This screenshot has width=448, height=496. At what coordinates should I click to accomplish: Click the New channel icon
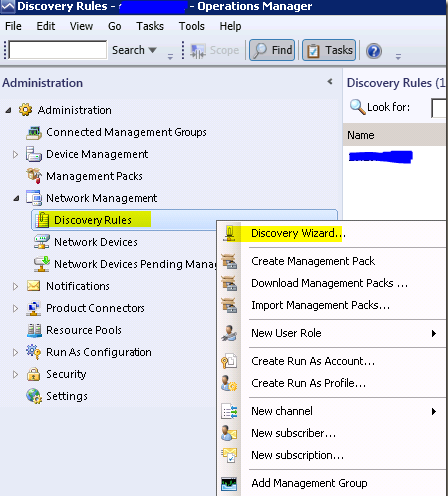(x=229, y=411)
